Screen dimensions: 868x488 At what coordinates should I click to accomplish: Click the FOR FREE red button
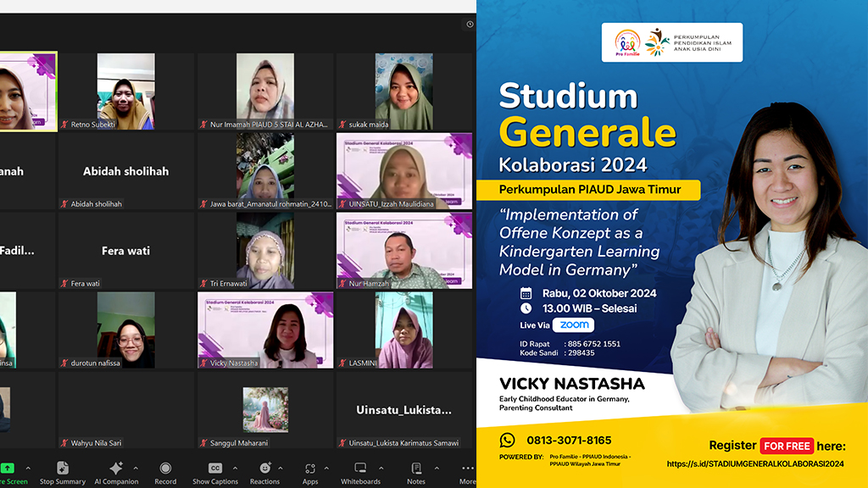[787, 446]
